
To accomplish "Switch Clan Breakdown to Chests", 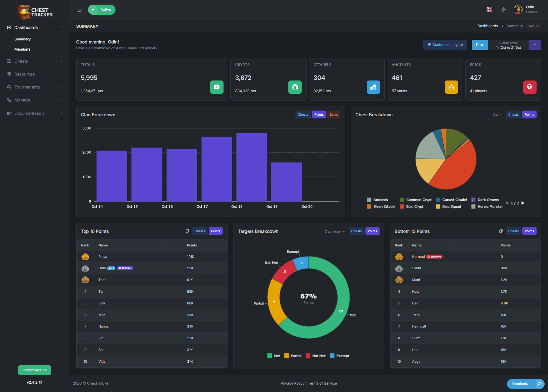I will 303,114.
